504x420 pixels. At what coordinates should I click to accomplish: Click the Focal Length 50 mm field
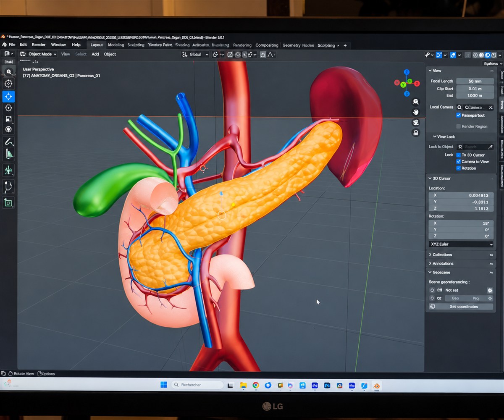click(475, 81)
